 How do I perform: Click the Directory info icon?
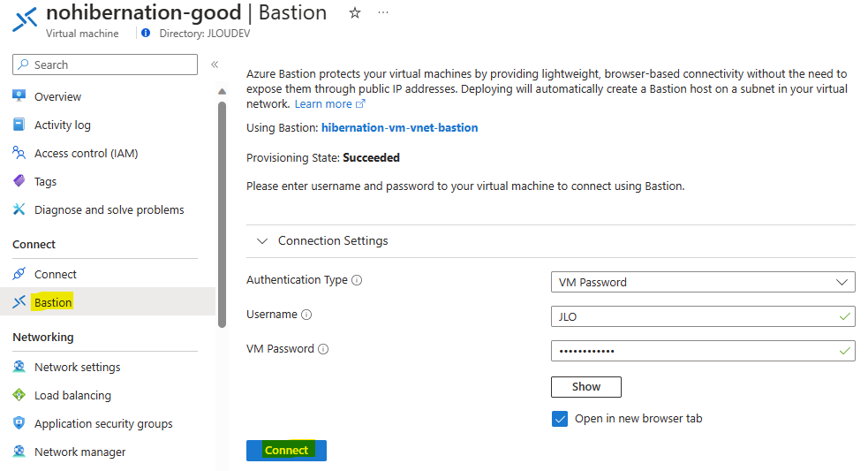coord(146,34)
